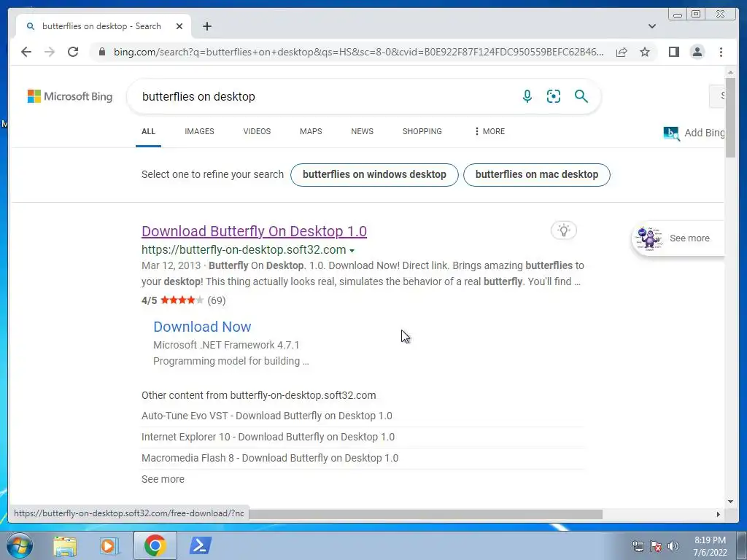
Task: Click the padlock site info icon
Action: point(101,52)
